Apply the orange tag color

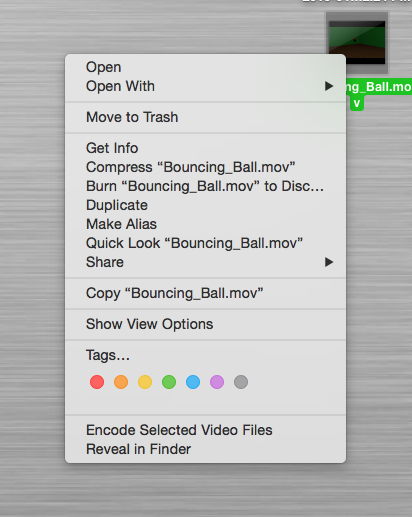tap(121, 382)
